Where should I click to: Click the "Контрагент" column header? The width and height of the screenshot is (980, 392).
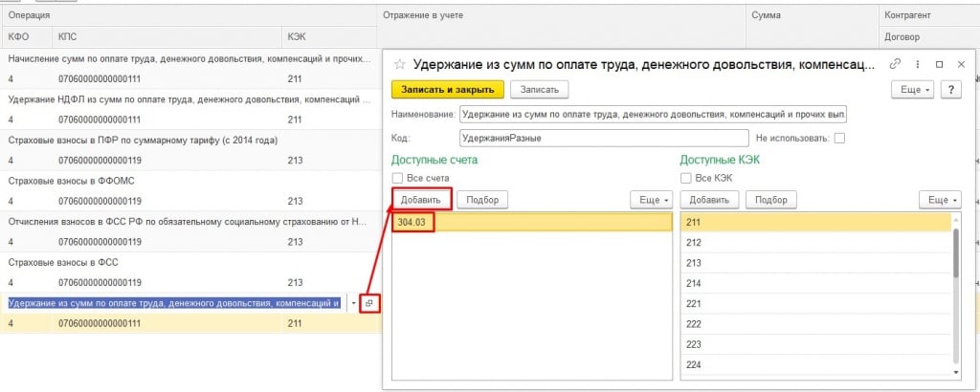coord(909,16)
